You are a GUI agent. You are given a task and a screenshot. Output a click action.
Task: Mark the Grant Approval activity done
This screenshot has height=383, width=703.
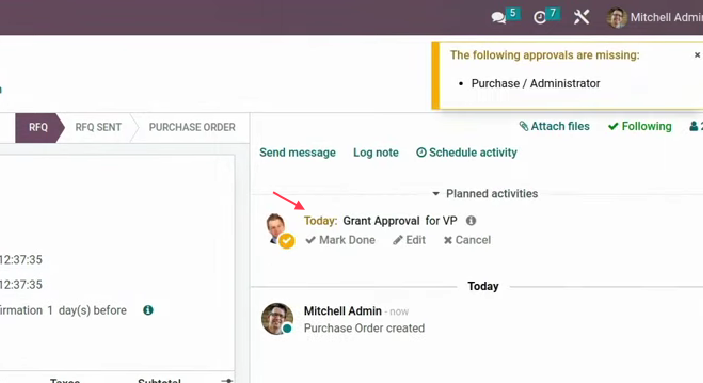click(341, 240)
